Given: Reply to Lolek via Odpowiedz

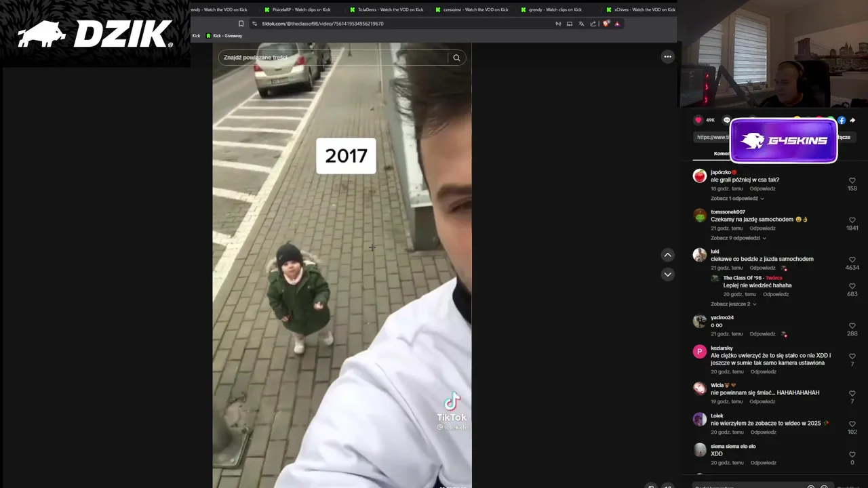Looking at the screenshot, I should 763,432.
